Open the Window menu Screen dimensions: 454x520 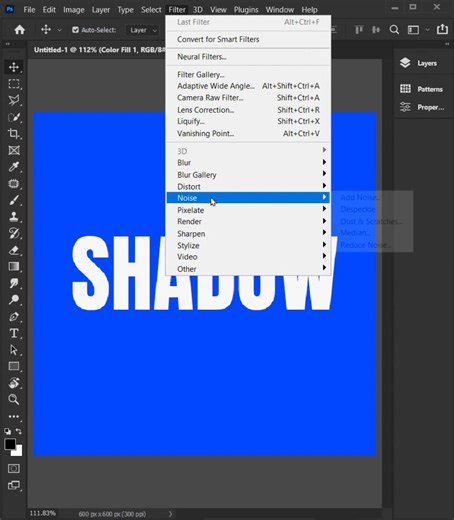pos(280,10)
